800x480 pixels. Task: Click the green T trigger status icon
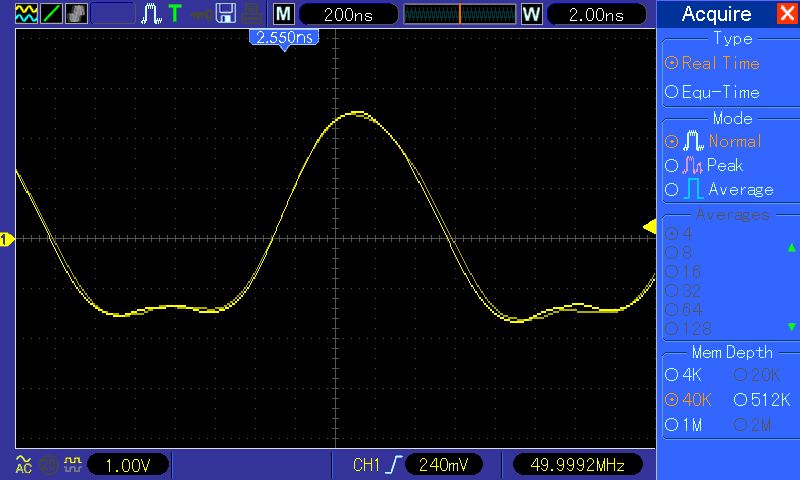175,13
